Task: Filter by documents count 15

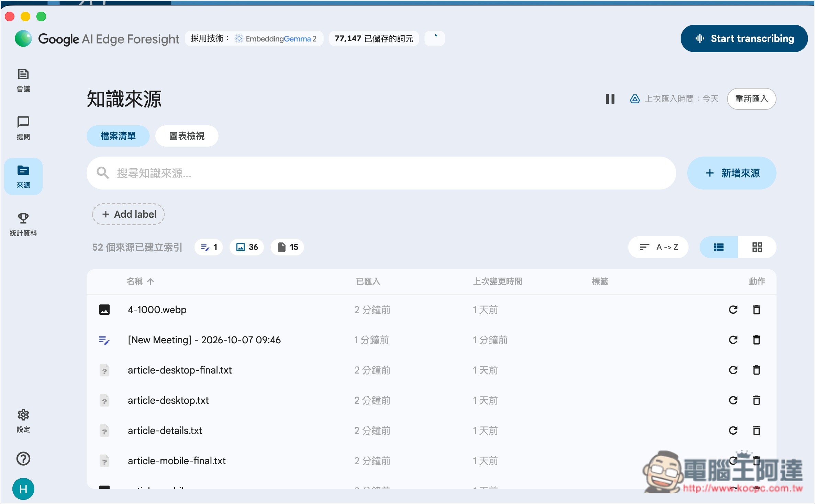Action: [x=288, y=247]
